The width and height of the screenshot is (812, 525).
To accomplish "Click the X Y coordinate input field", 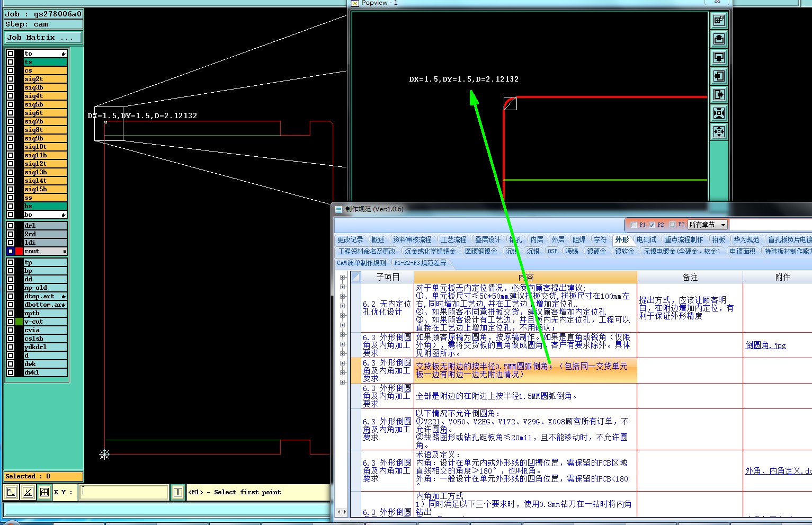I will click(123, 492).
